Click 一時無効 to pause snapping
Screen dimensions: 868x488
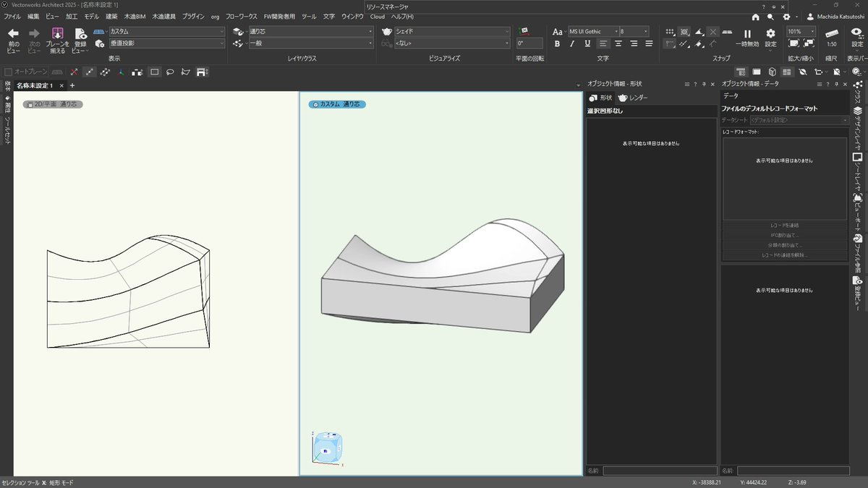tap(747, 38)
